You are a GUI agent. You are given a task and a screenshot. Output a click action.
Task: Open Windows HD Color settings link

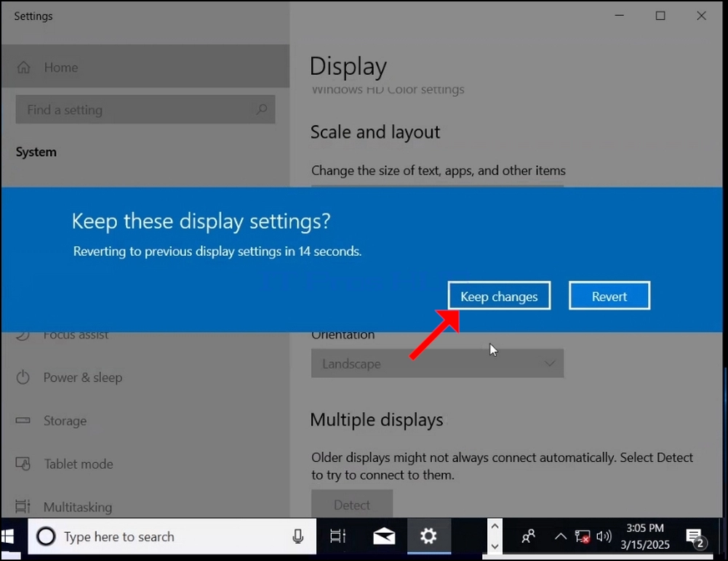(388, 89)
